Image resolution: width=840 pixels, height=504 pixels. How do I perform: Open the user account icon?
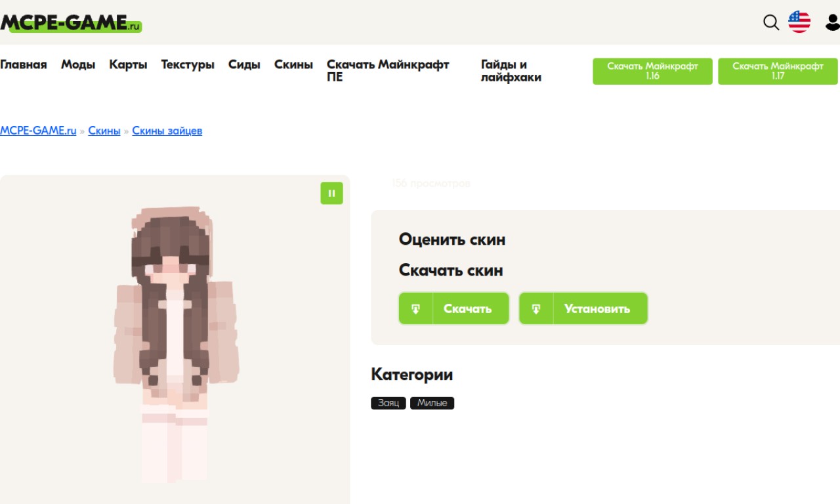[833, 22]
